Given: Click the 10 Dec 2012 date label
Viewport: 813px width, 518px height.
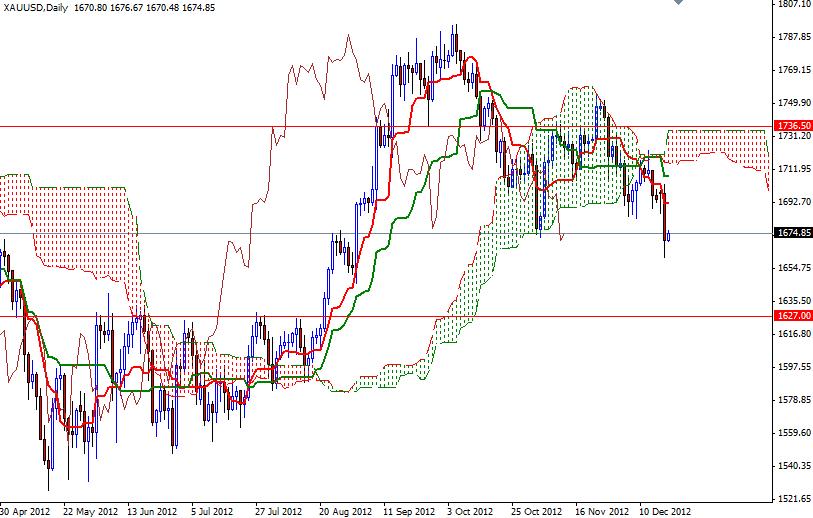Looking at the screenshot, I should [665, 511].
